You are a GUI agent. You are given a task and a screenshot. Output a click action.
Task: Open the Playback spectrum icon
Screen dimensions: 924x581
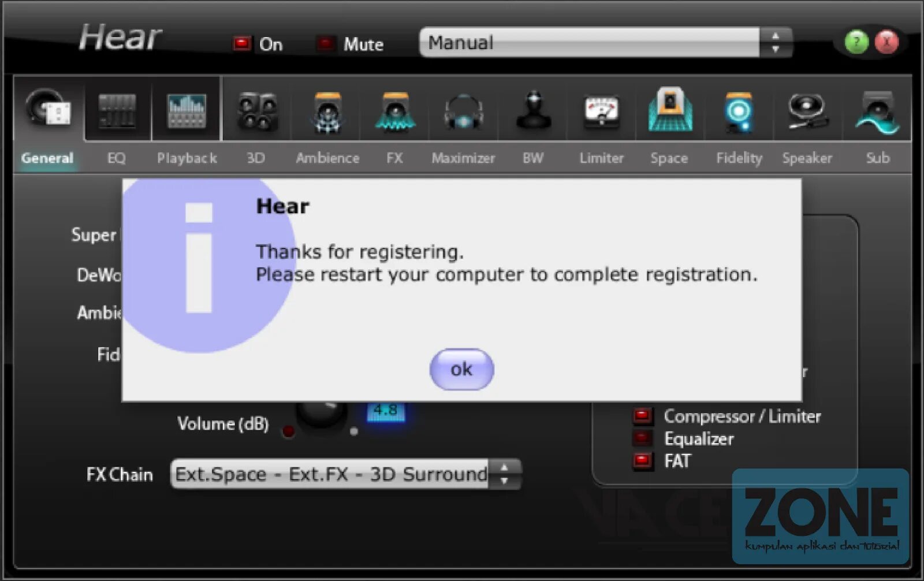coord(187,110)
